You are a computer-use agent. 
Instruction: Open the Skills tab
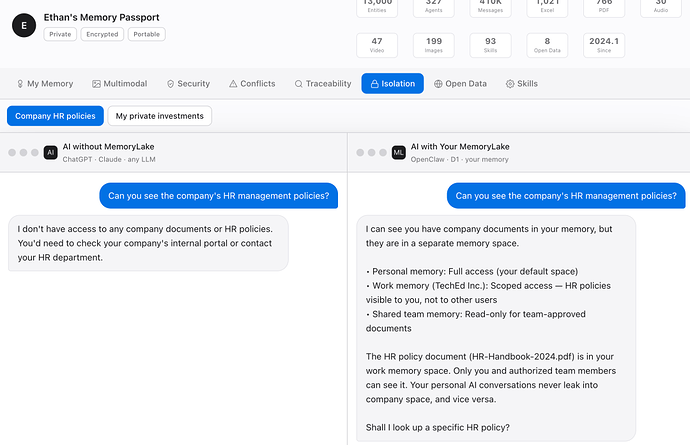[521, 84]
